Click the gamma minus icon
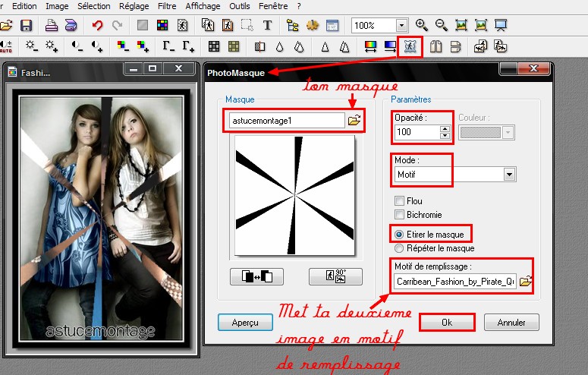 click(x=168, y=46)
